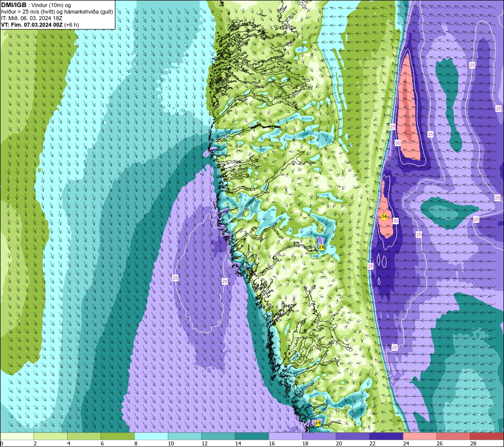Click the legend scale number 12
This screenshot has height=447, width=504.
point(205,443)
